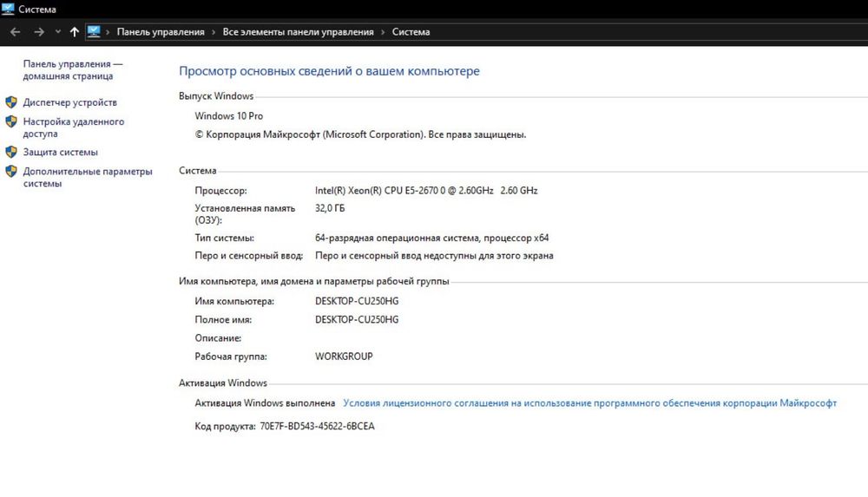The height and width of the screenshot is (497, 868).
Task: Click the "Система" window title text
Action: pyautogui.click(x=37, y=10)
